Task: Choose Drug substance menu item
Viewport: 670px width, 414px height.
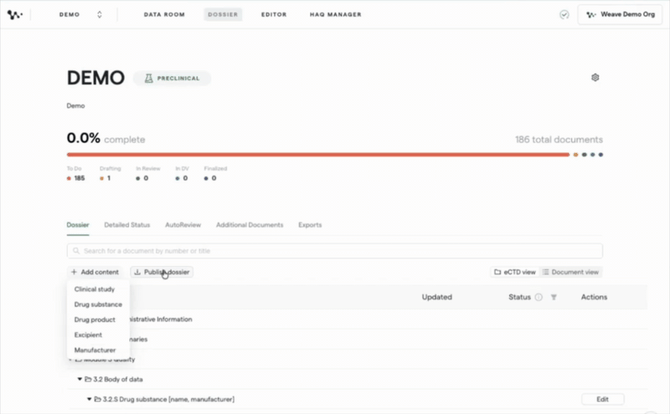Action: (98, 304)
